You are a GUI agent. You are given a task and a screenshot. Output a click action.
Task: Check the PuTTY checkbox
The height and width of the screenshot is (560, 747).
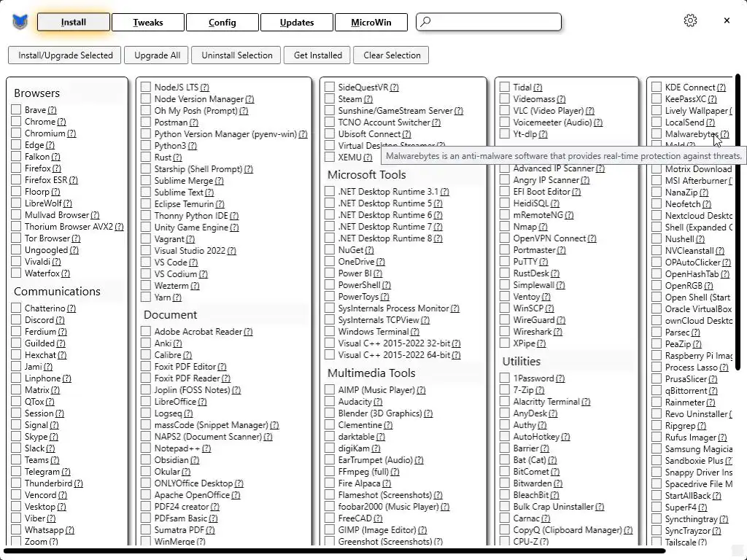[505, 262]
